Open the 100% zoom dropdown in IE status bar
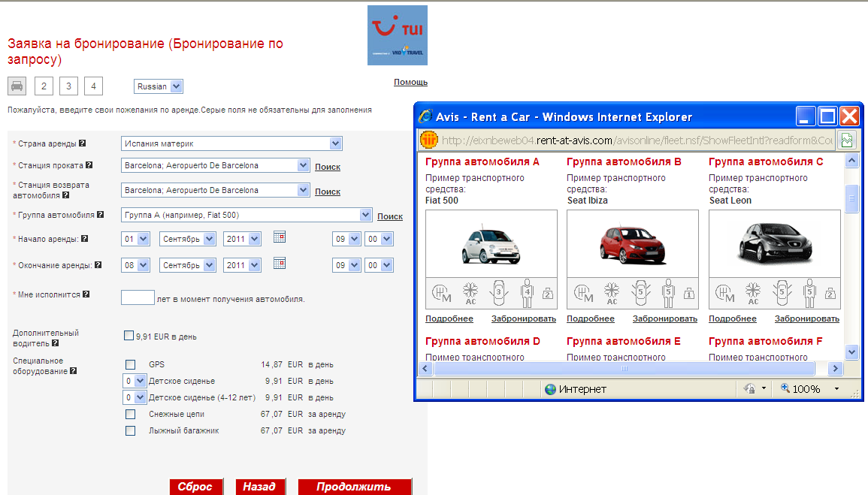The height and width of the screenshot is (495, 868). coord(836,389)
